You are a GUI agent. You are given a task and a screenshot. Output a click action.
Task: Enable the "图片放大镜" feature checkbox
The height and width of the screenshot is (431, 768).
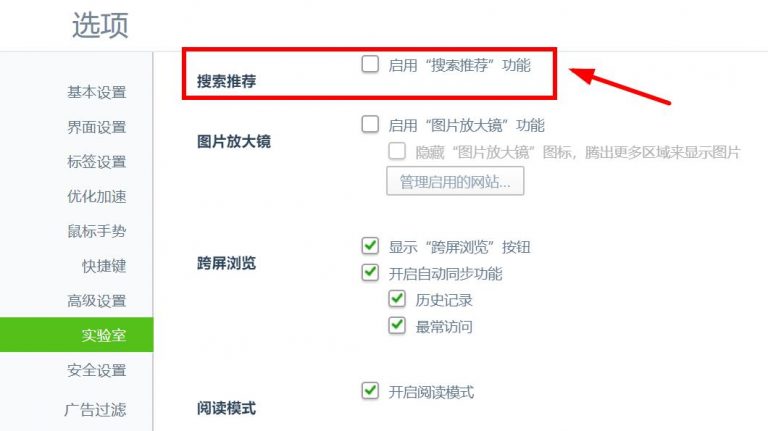370,124
